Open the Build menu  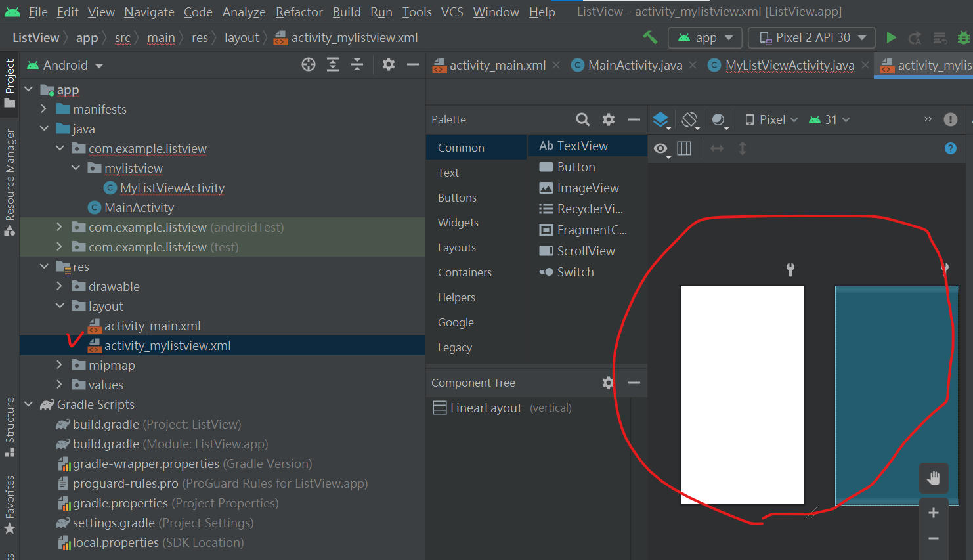tap(347, 12)
